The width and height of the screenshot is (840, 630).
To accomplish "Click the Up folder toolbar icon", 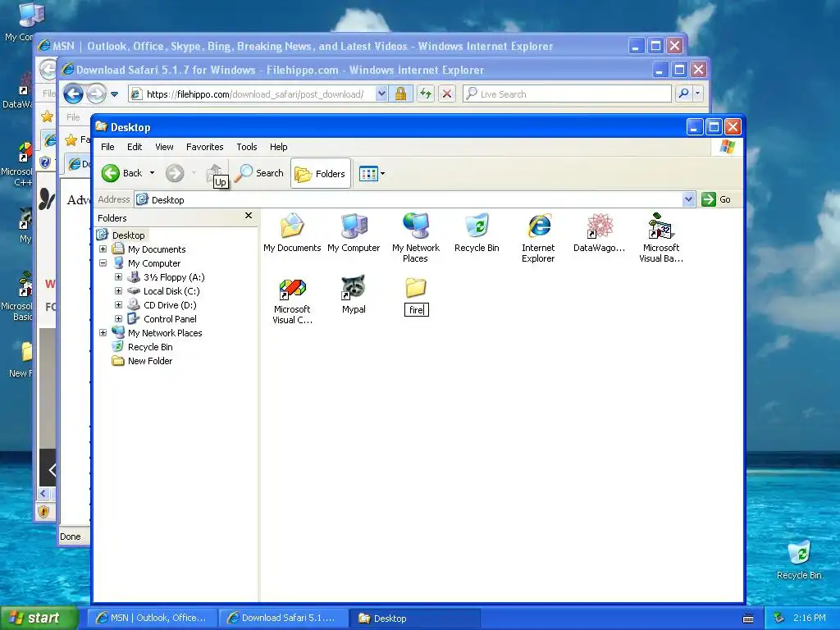I will [216, 173].
